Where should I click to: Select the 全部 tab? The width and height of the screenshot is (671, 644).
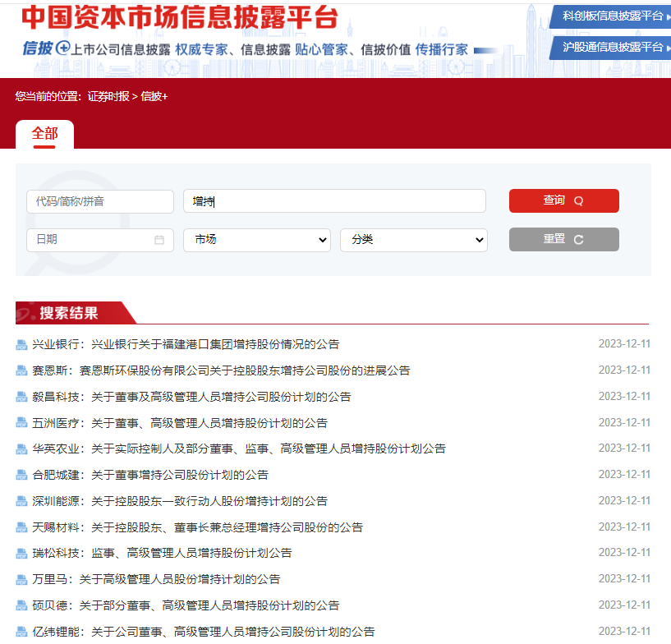coord(44,134)
